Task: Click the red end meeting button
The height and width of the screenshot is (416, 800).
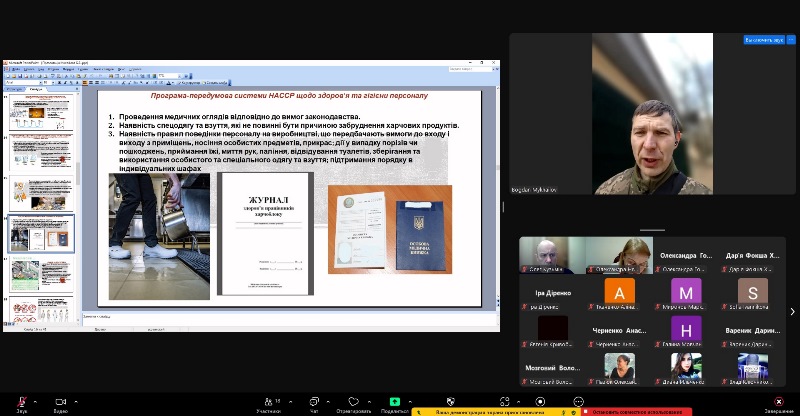Action: click(x=778, y=400)
